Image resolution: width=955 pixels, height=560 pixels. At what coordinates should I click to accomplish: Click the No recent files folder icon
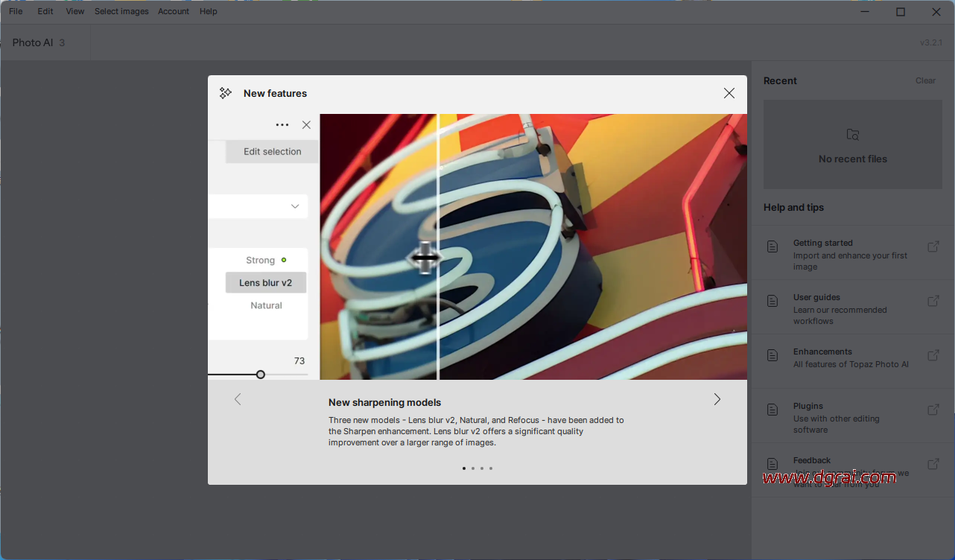(853, 135)
